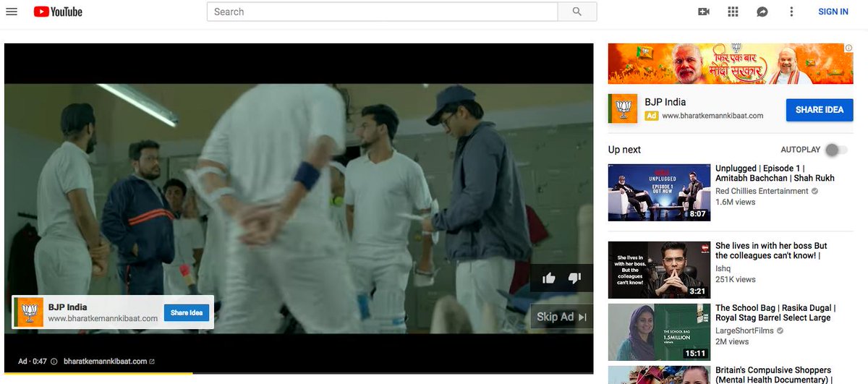This screenshot has width=868, height=384.
Task: Open settings three-dot menu
Action: (x=791, y=12)
